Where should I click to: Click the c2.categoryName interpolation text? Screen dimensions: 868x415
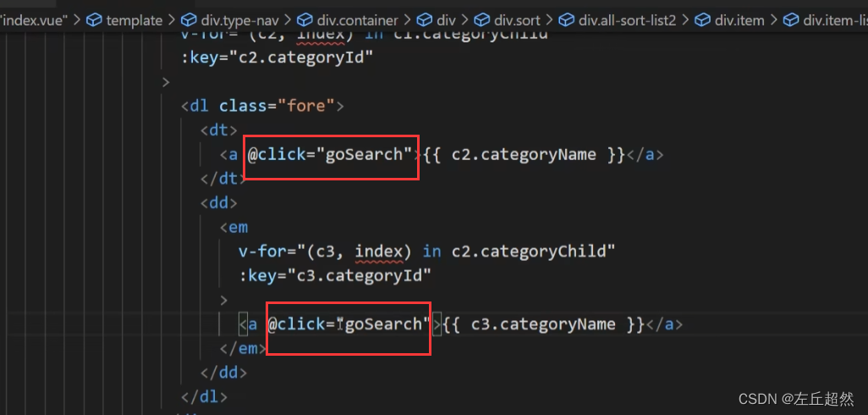click(x=524, y=155)
